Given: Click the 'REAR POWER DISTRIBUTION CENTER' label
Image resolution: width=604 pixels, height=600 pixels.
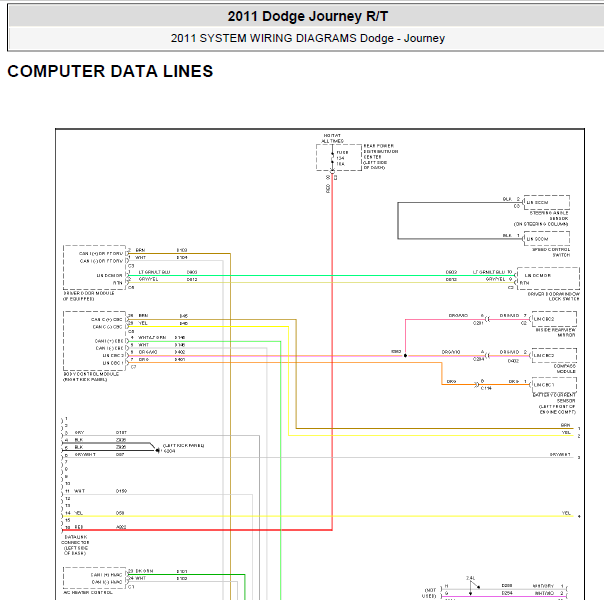Looking at the screenshot, I should click(x=380, y=151).
